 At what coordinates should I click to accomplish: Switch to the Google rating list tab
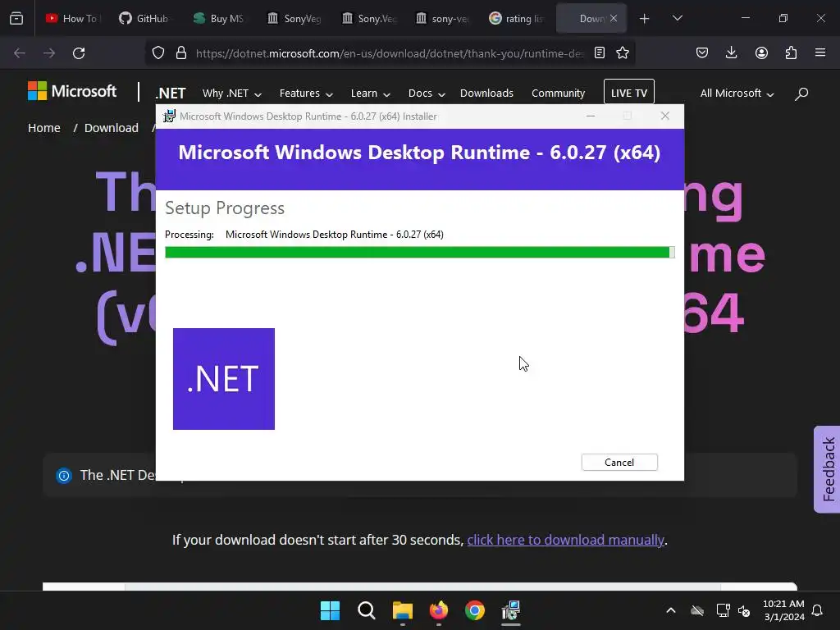click(517, 19)
